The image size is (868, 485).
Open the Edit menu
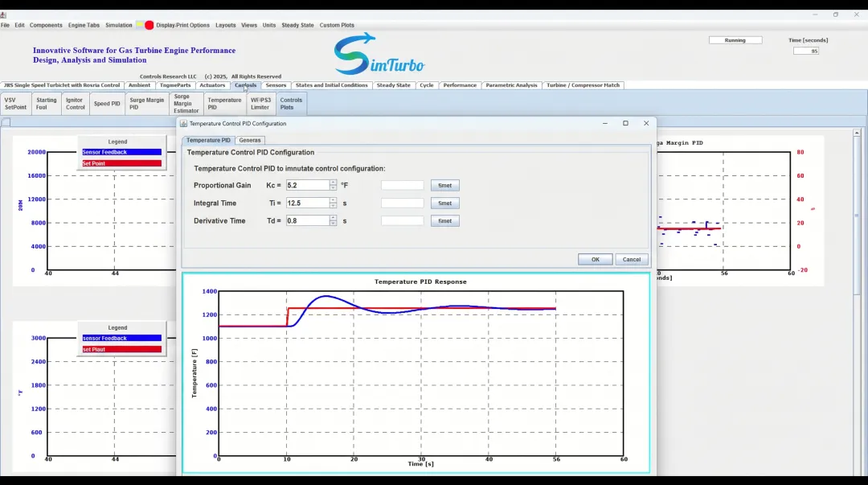pyautogui.click(x=19, y=25)
